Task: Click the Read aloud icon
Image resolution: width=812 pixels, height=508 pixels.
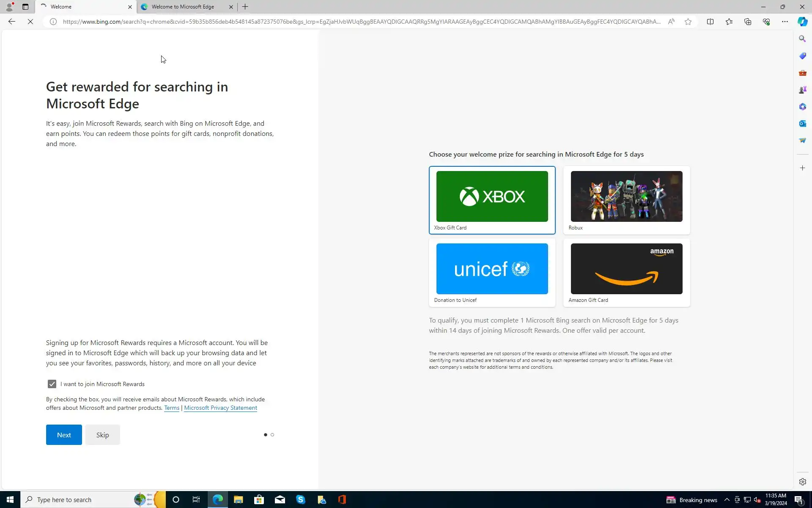Action: pos(671,22)
